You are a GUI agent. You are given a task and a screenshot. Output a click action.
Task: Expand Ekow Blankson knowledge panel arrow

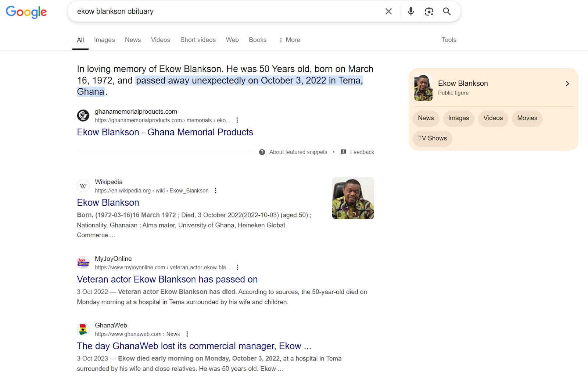[x=567, y=84]
